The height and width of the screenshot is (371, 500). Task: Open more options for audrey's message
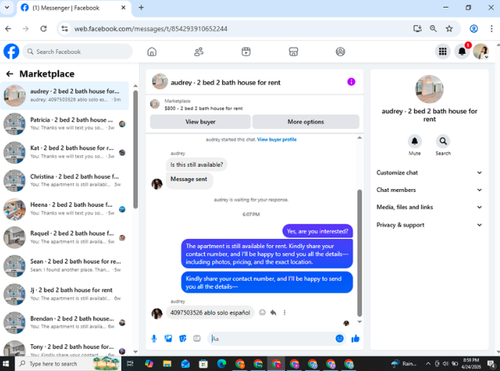coord(284,313)
